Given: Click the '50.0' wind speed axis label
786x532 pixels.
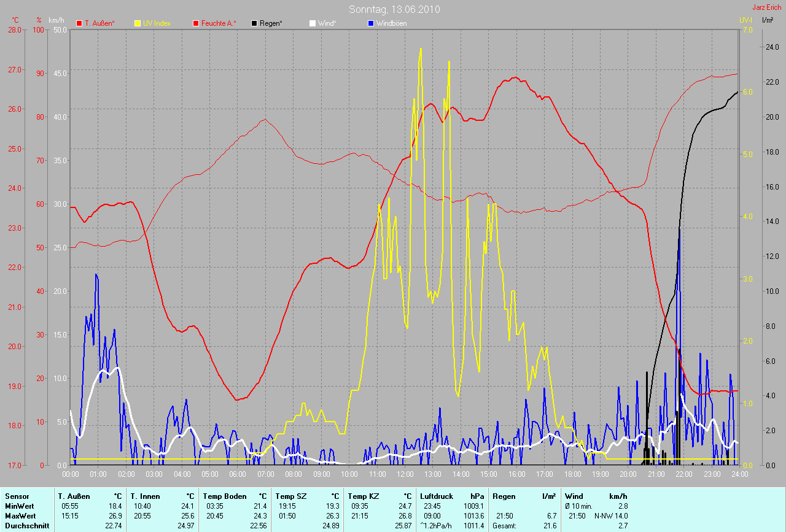Looking at the screenshot, I should tap(60, 29).
